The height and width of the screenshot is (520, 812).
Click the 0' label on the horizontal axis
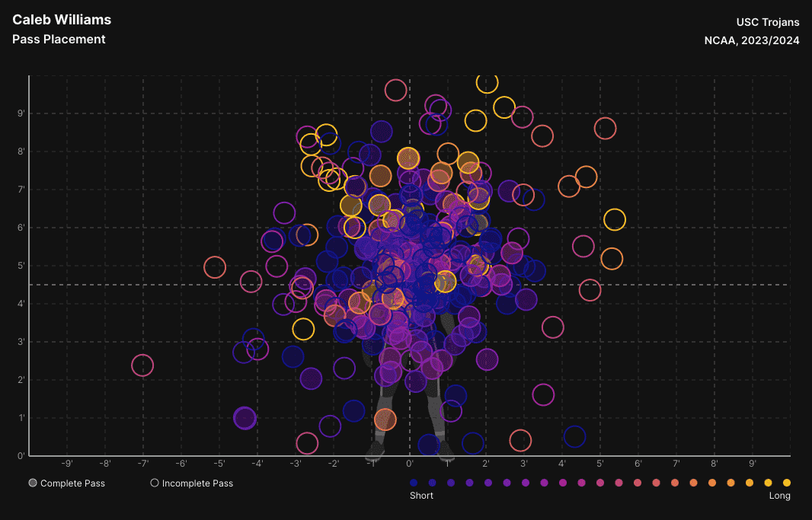pyautogui.click(x=409, y=462)
